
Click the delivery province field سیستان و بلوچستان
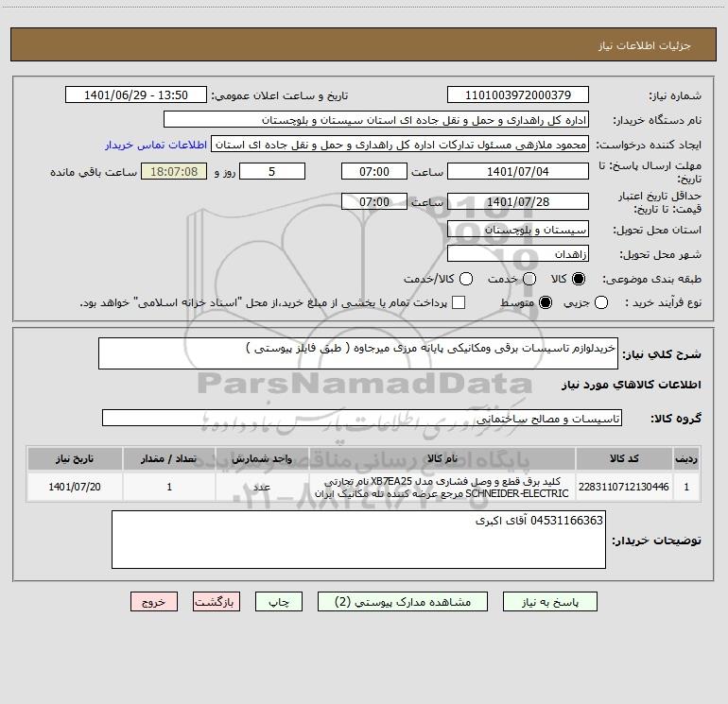point(518,230)
